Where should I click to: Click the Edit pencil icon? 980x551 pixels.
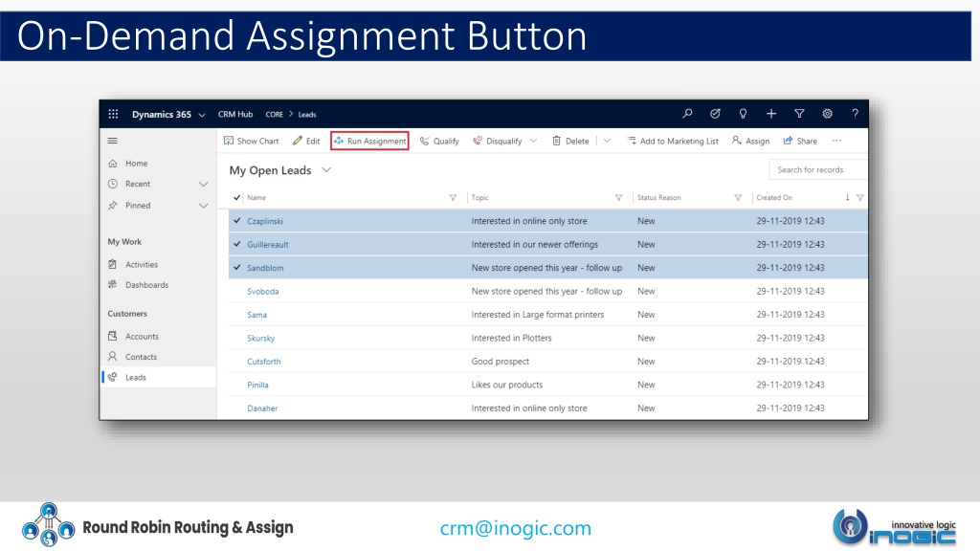pos(298,141)
